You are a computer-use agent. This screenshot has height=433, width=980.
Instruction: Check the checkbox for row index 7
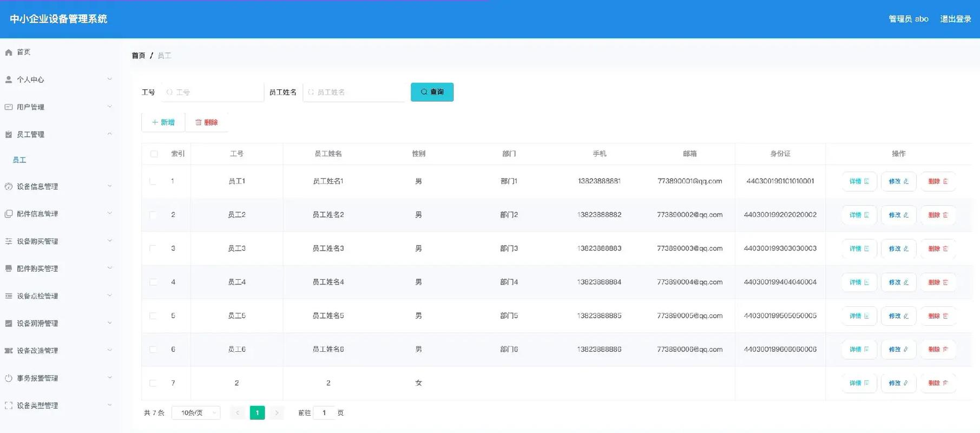pos(153,383)
